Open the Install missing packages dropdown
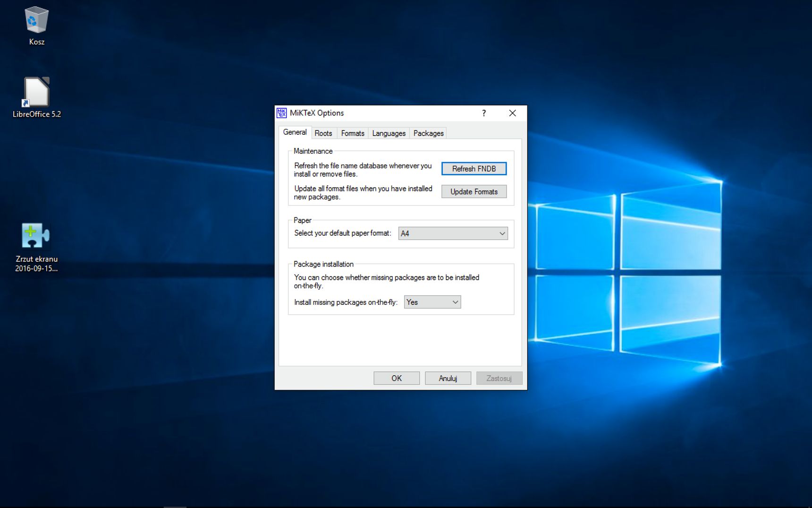Viewport: 812px width, 508px height. (432, 302)
